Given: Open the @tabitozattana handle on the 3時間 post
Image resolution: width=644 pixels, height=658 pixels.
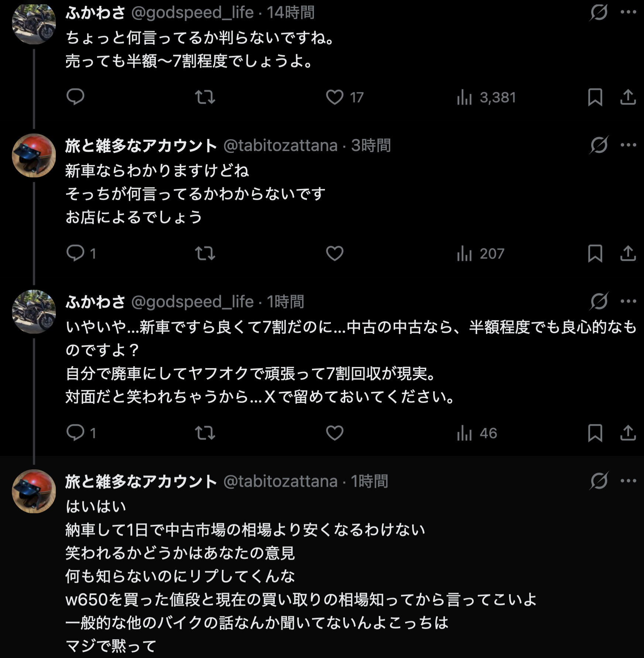Looking at the screenshot, I should (x=280, y=145).
